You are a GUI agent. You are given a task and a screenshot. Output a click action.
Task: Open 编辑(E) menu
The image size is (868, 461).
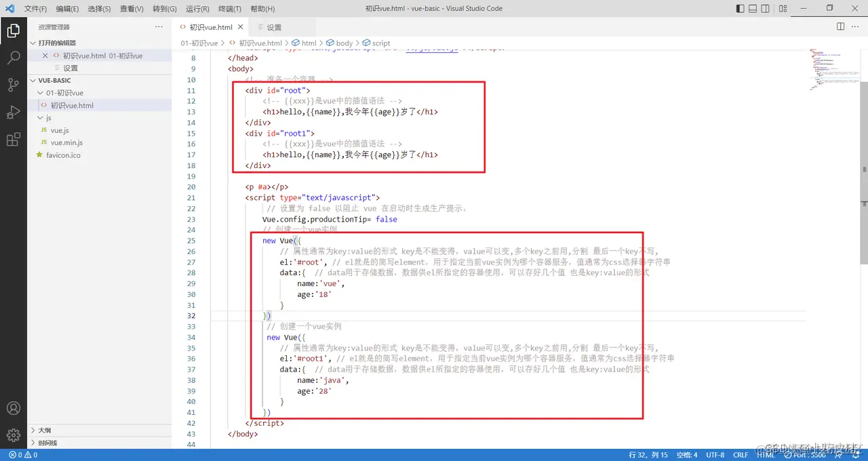[x=67, y=9]
